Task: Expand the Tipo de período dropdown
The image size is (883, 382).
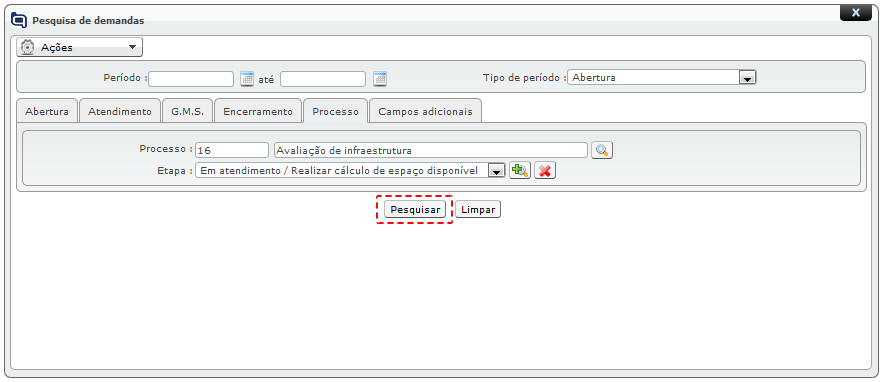Action: pyautogui.click(x=747, y=78)
